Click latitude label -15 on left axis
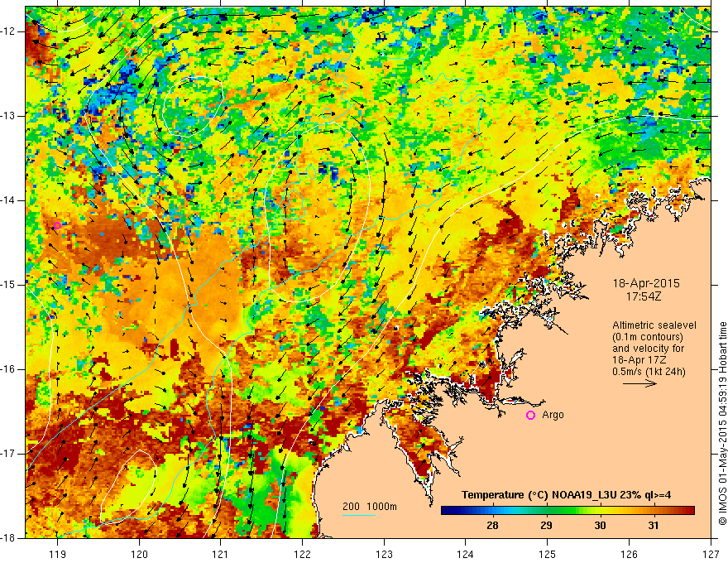Image resolution: width=728 pixels, height=563 pixels. (x=9, y=285)
